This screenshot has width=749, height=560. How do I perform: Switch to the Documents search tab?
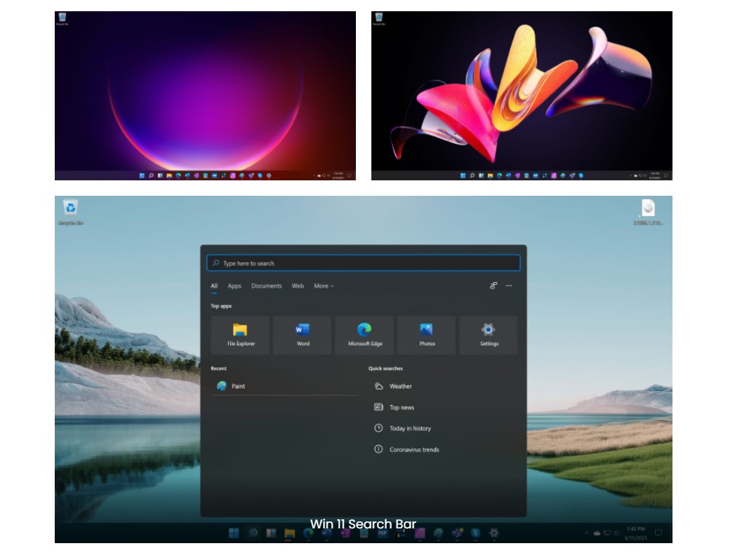point(267,286)
